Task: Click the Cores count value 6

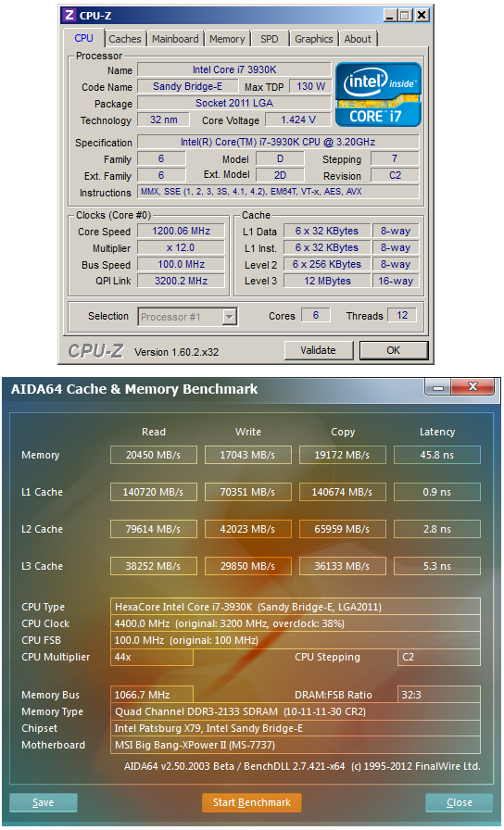Action: click(x=316, y=316)
